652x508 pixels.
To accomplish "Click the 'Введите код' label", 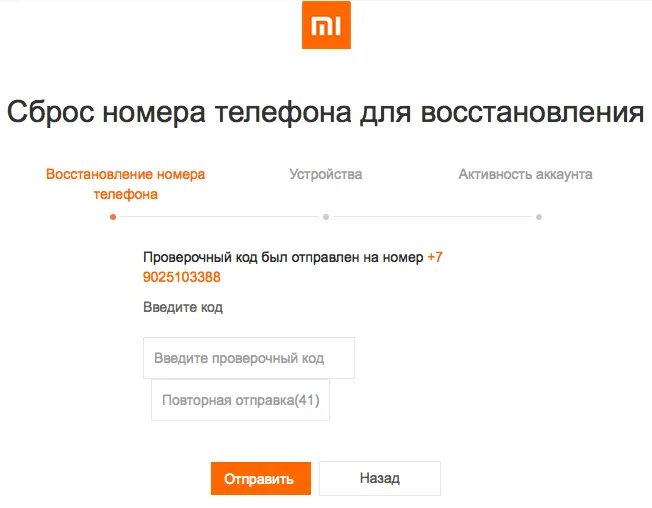I will coord(183,307).
